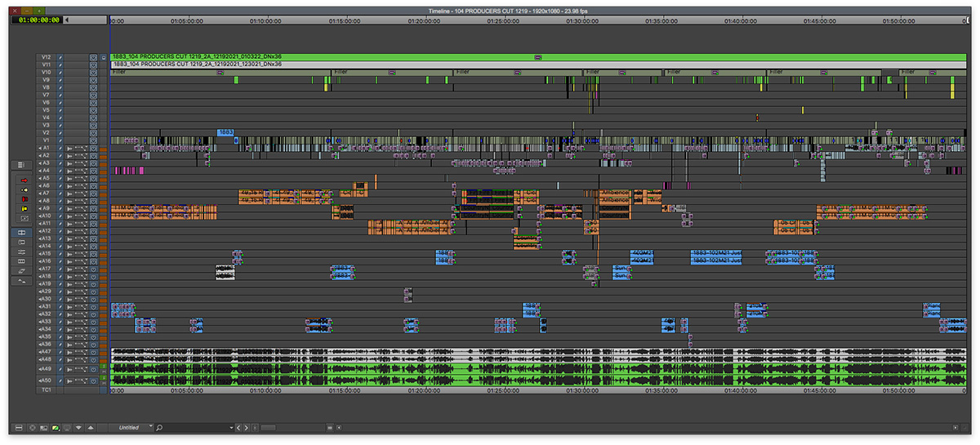This screenshot has height=445, width=980.
Task: Click the circular crossed icon in the bottom toolbar
Action: [x=33, y=428]
